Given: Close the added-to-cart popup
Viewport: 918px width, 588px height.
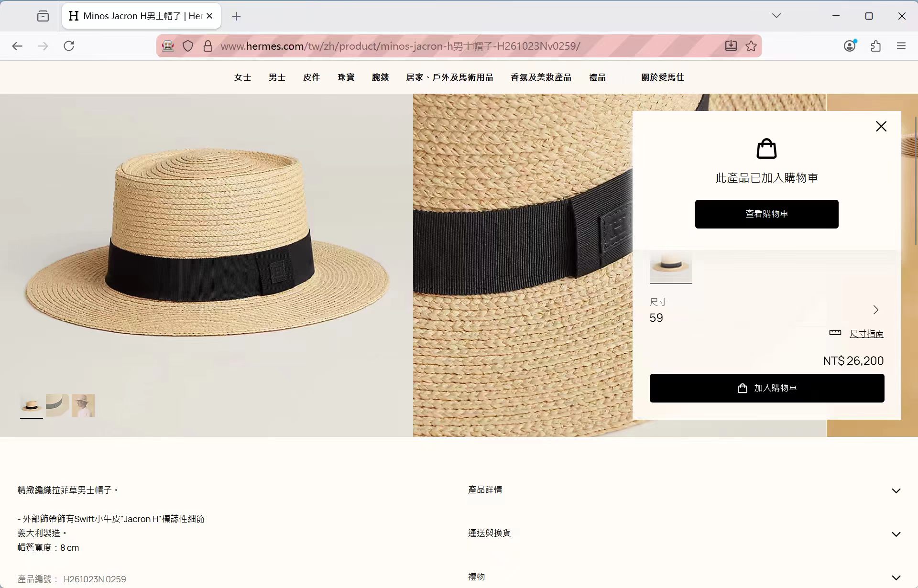Looking at the screenshot, I should pos(881,126).
